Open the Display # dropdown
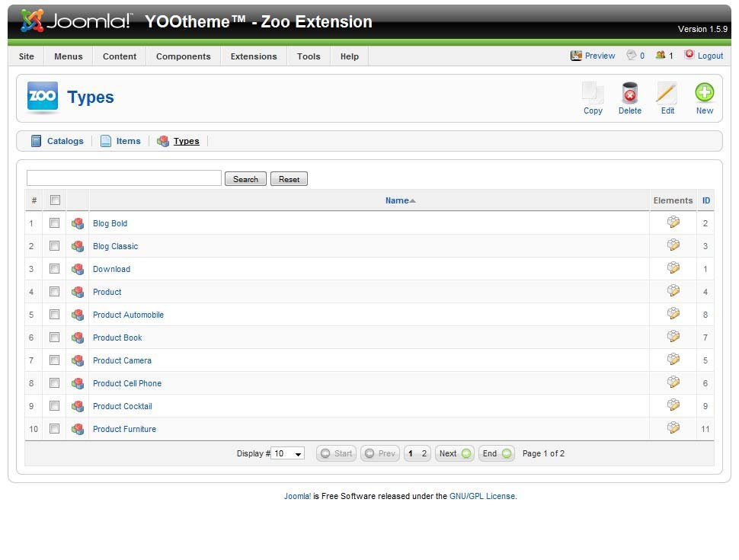739x560 pixels. 287,453
